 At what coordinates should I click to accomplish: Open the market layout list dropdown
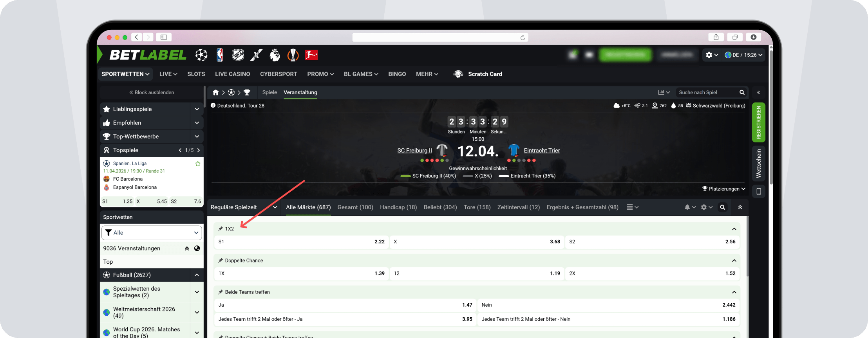633,207
